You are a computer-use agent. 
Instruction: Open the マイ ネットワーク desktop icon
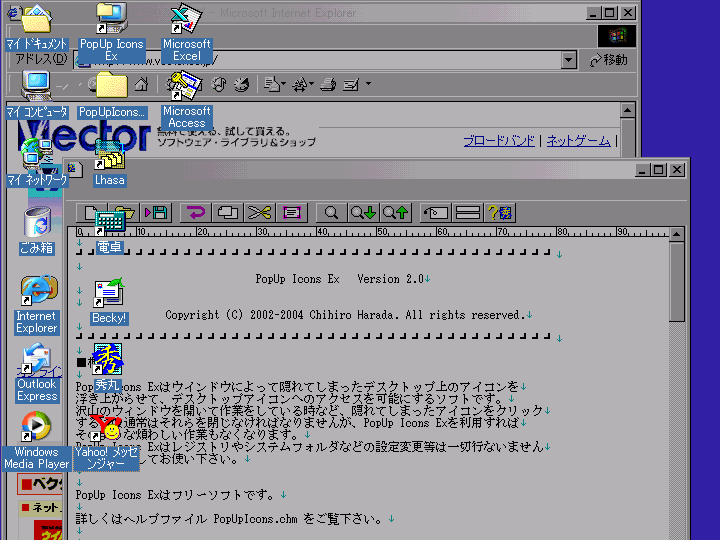[37, 163]
